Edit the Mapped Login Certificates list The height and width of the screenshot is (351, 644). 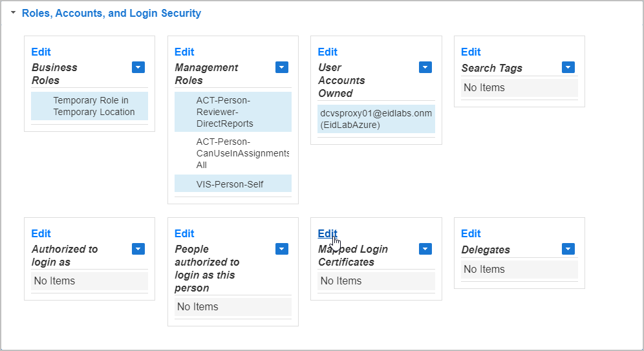click(x=328, y=234)
